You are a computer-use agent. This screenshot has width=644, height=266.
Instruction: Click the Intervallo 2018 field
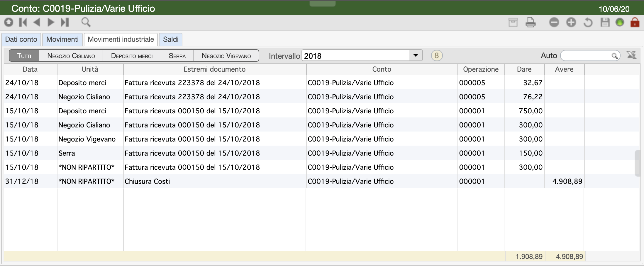356,55
